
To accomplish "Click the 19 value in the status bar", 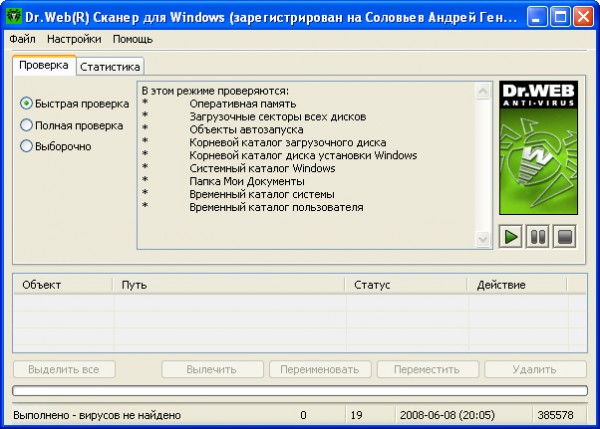I will tap(356, 415).
